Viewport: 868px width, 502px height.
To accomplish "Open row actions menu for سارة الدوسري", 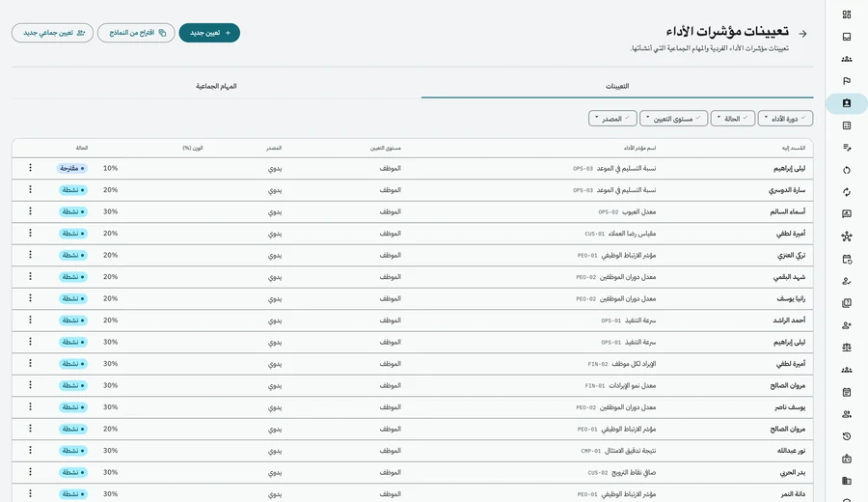I will tap(31, 189).
